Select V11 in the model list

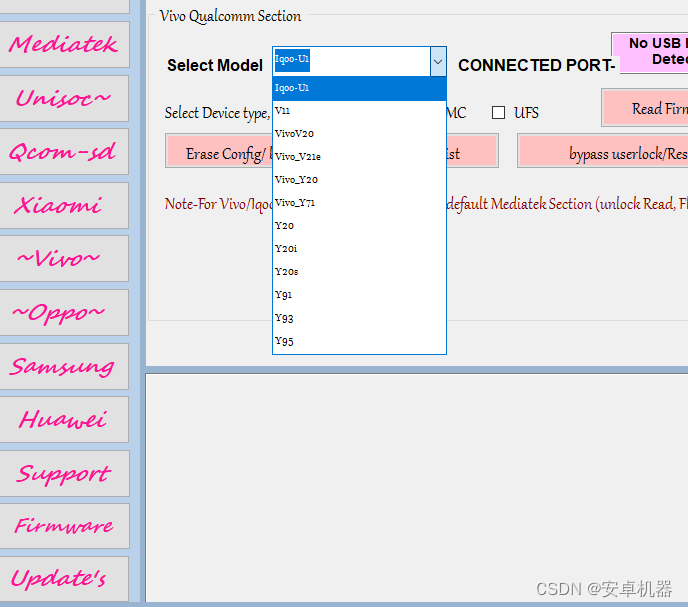point(359,111)
